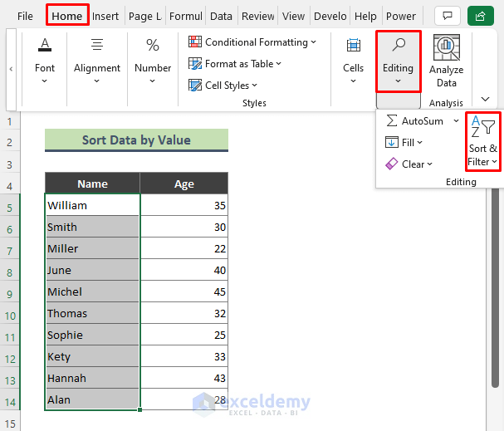Click the Share icon button
The width and height of the screenshot is (504, 431).
pos(478,16)
